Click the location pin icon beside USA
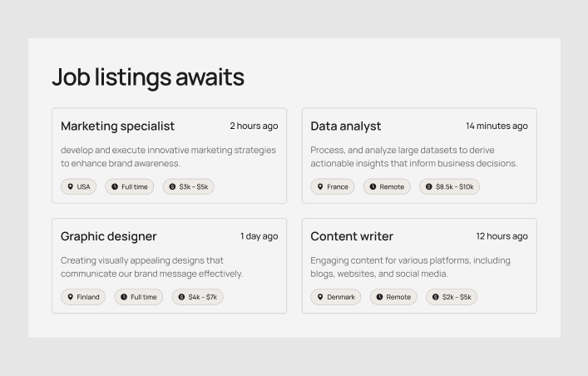The image size is (588, 376). [x=71, y=187]
